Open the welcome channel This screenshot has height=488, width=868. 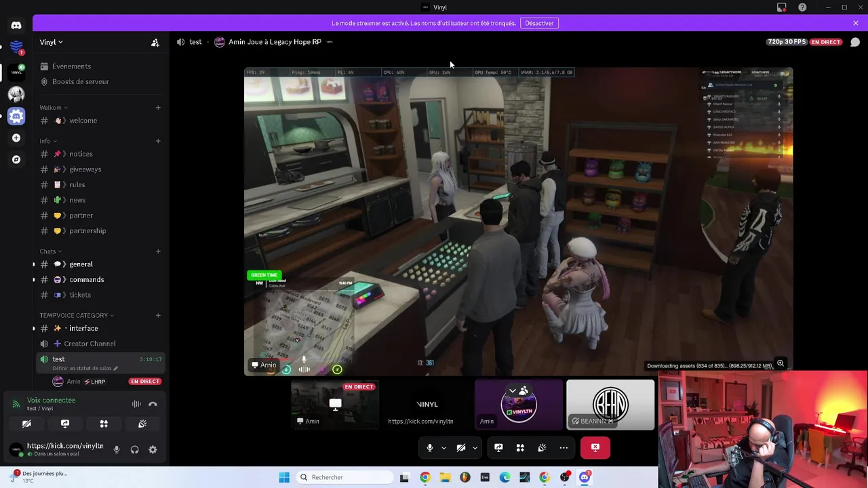tap(100, 121)
